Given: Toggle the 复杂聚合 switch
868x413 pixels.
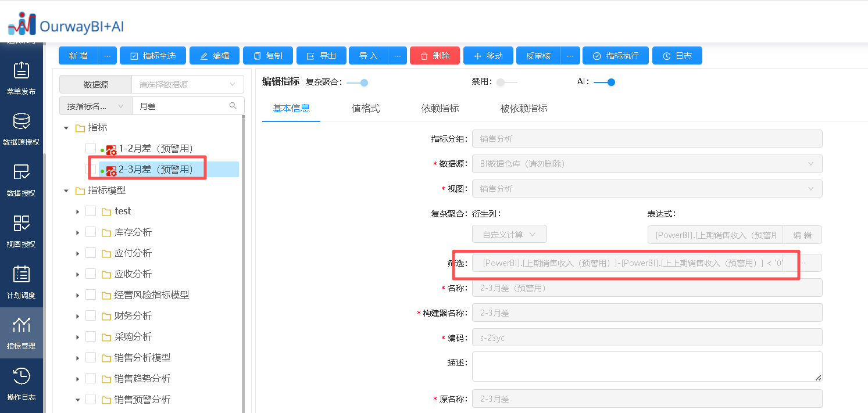Looking at the screenshot, I should [358, 82].
